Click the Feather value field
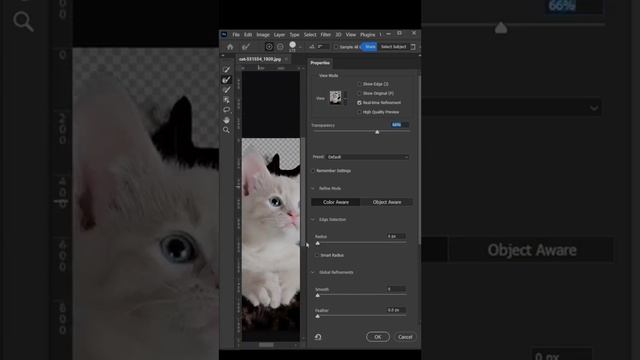Viewport: 640px width, 360px height. click(x=396, y=310)
